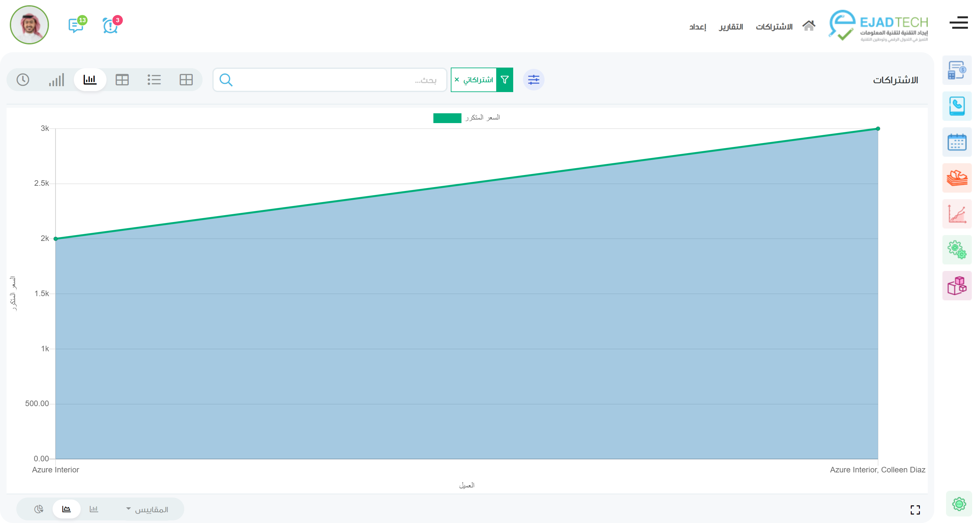Screen dimensions: 980x523
Task: Switch to bar chart mode
Action: (93, 509)
